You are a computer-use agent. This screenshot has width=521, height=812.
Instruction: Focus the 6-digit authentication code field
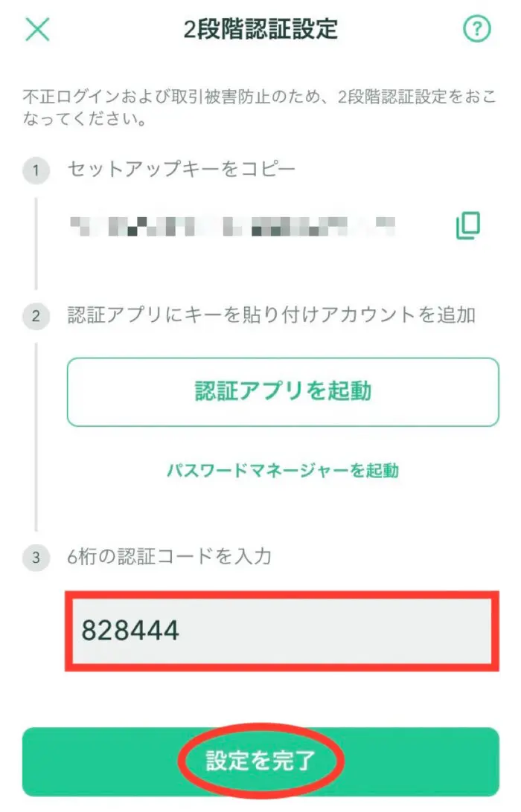282,631
